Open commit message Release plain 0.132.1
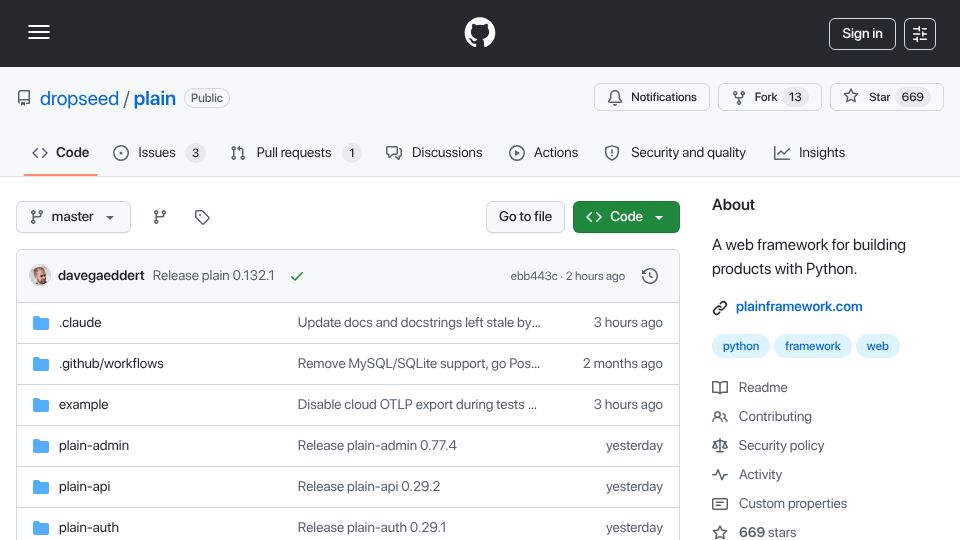Viewport: 960px width, 540px height. pyautogui.click(x=213, y=276)
